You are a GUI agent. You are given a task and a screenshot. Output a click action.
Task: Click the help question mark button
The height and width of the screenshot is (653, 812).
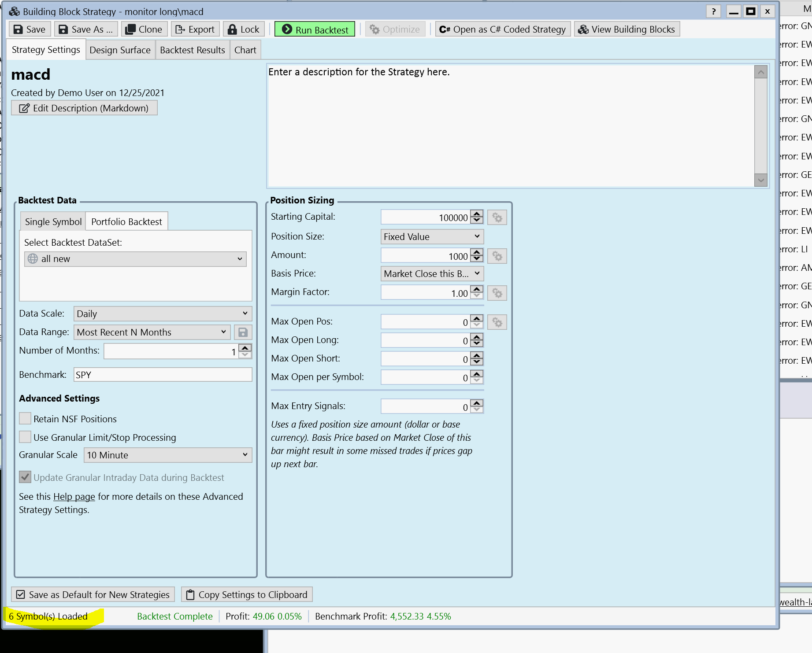(x=714, y=11)
